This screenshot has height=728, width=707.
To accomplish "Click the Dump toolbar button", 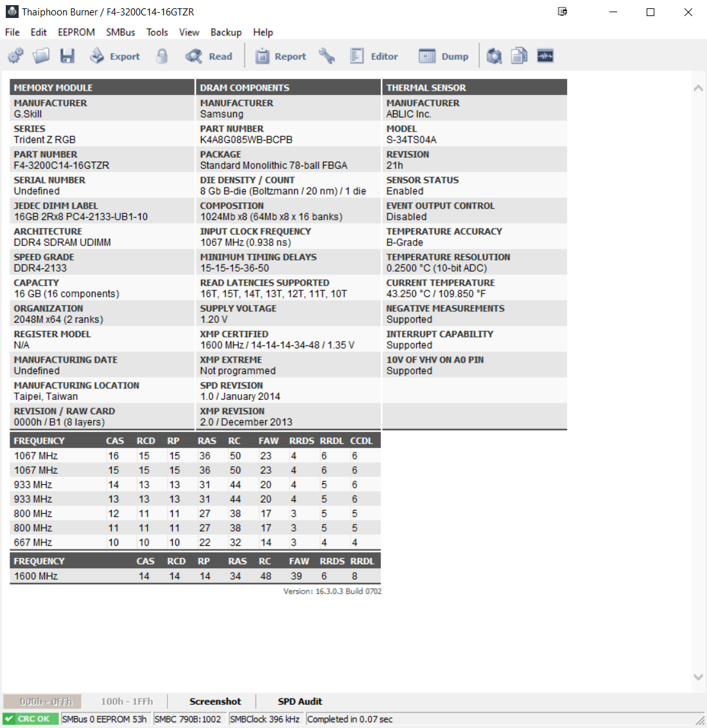I will [x=444, y=56].
